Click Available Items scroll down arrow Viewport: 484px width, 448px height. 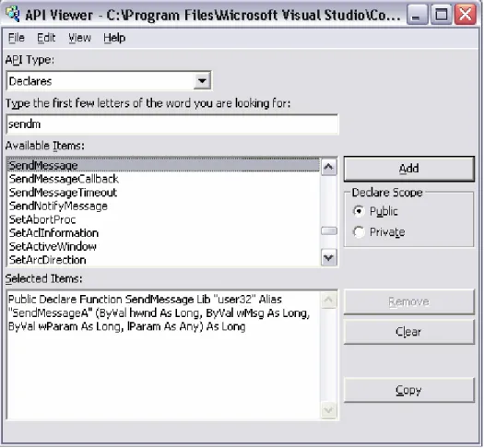click(x=329, y=257)
